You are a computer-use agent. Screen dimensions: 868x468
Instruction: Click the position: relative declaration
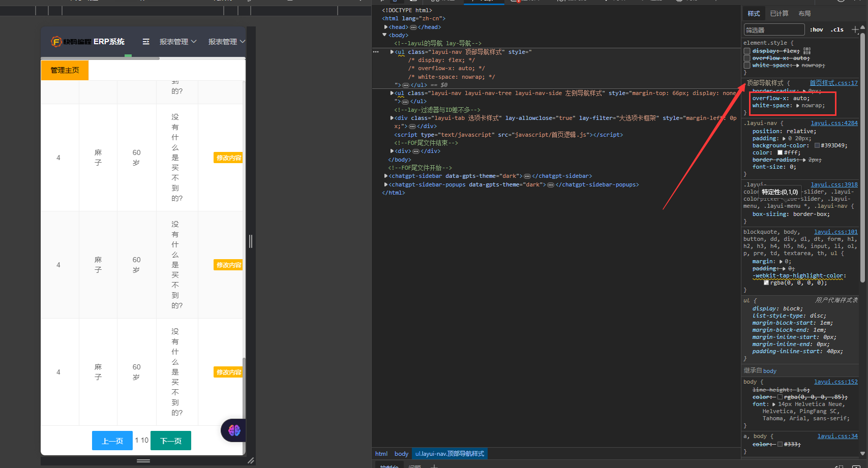(x=785, y=131)
